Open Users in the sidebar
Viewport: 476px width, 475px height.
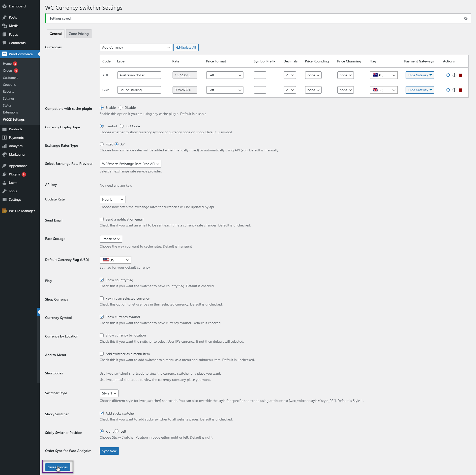click(x=20, y=183)
